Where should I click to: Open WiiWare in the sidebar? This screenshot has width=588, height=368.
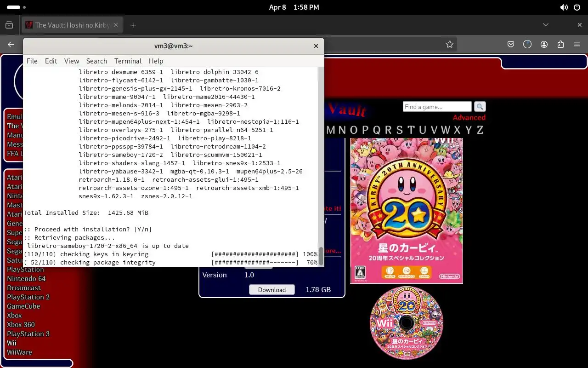tap(19, 352)
